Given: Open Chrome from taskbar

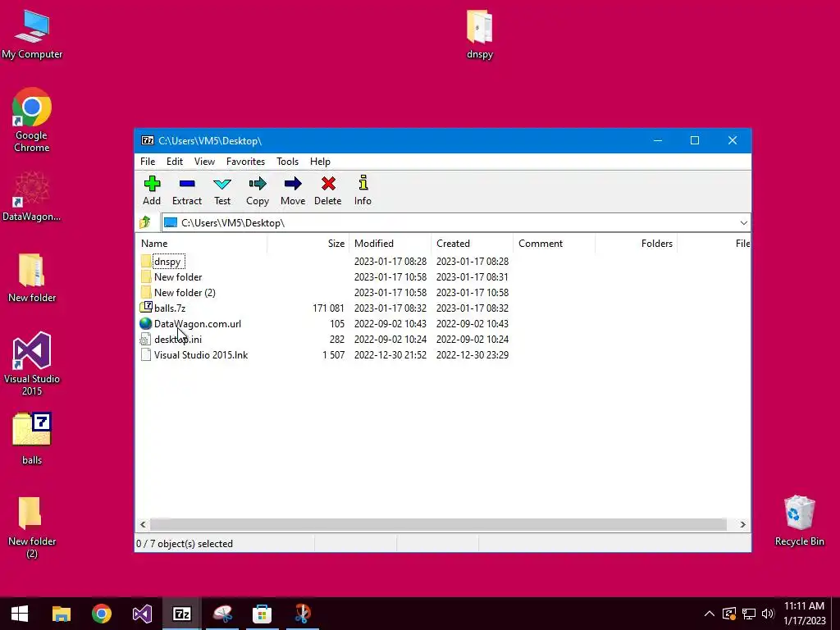Looking at the screenshot, I should 101,614.
